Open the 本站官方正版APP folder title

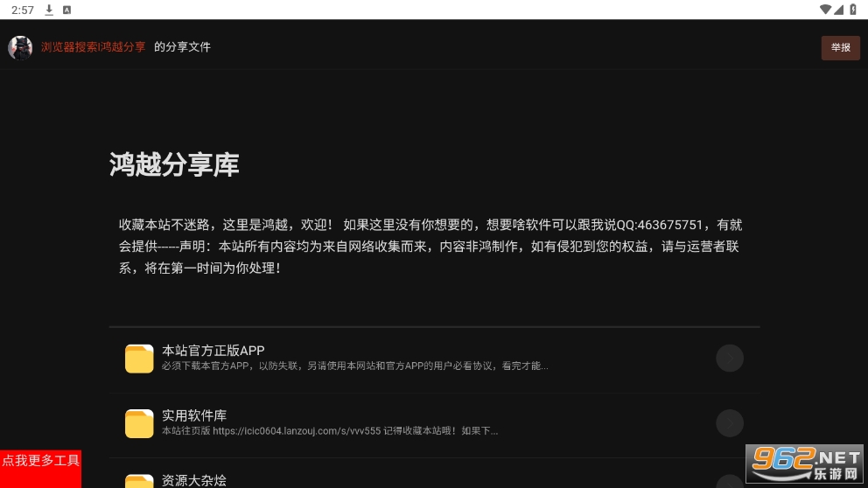tap(213, 350)
